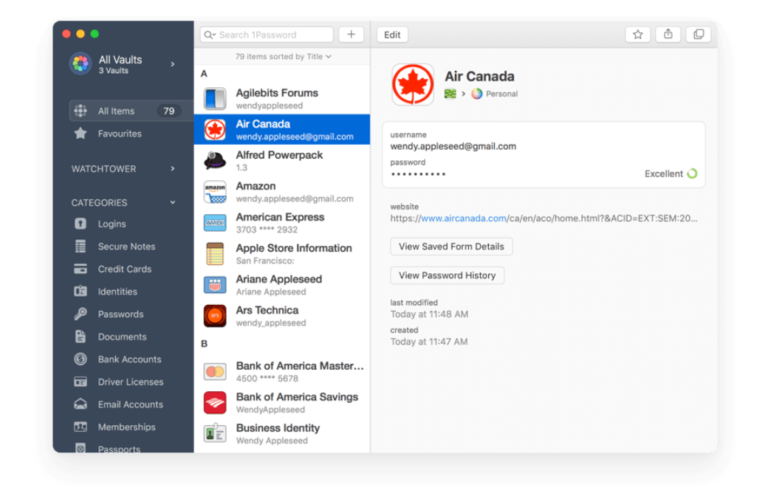Click the plus button to add item
Screen dimensions: 768x496
tap(351, 34)
